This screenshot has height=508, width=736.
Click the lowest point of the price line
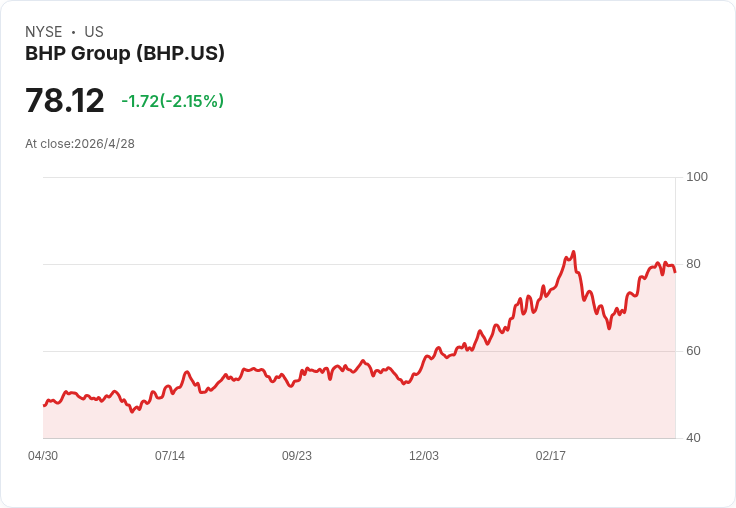(x=132, y=411)
